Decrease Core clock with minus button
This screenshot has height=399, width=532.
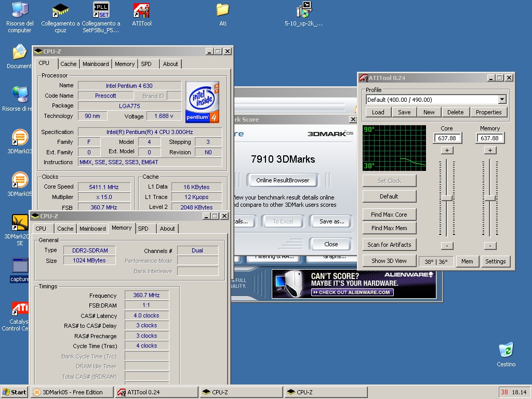pos(447,246)
